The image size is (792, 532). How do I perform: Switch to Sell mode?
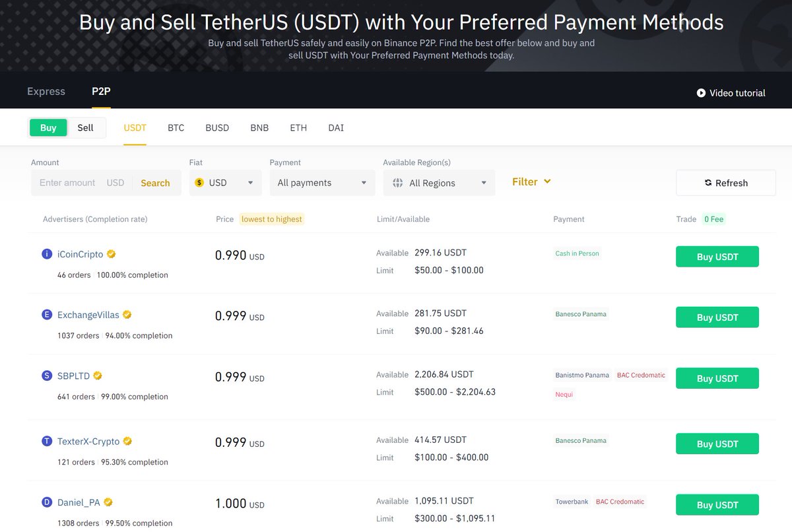pos(86,127)
